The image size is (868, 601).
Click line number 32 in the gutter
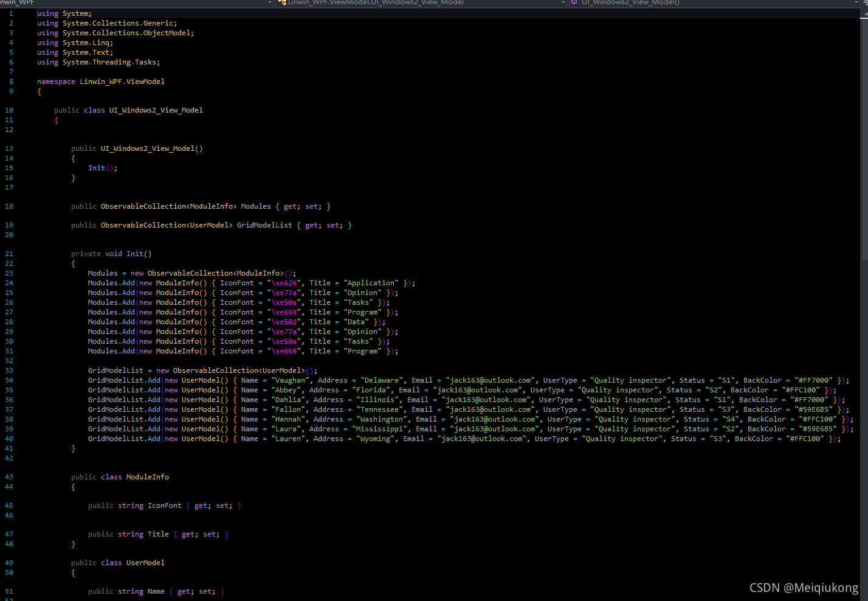coord(9,361)
